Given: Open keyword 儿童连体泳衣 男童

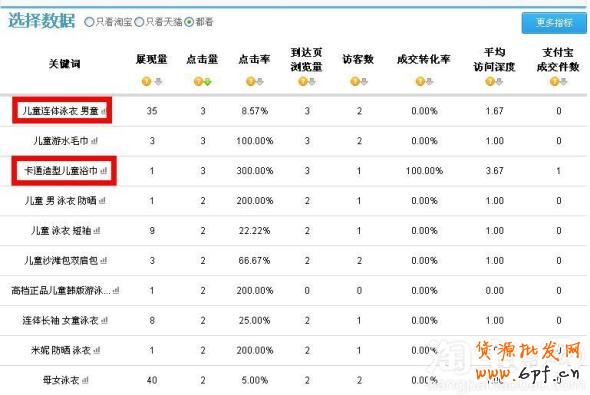Looking at the screenshot, I should point(60,111).
